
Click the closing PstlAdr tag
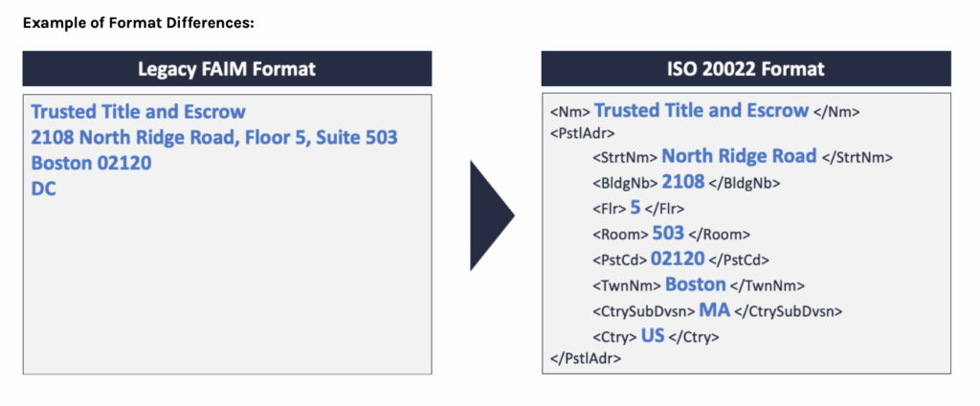point(586,359)
